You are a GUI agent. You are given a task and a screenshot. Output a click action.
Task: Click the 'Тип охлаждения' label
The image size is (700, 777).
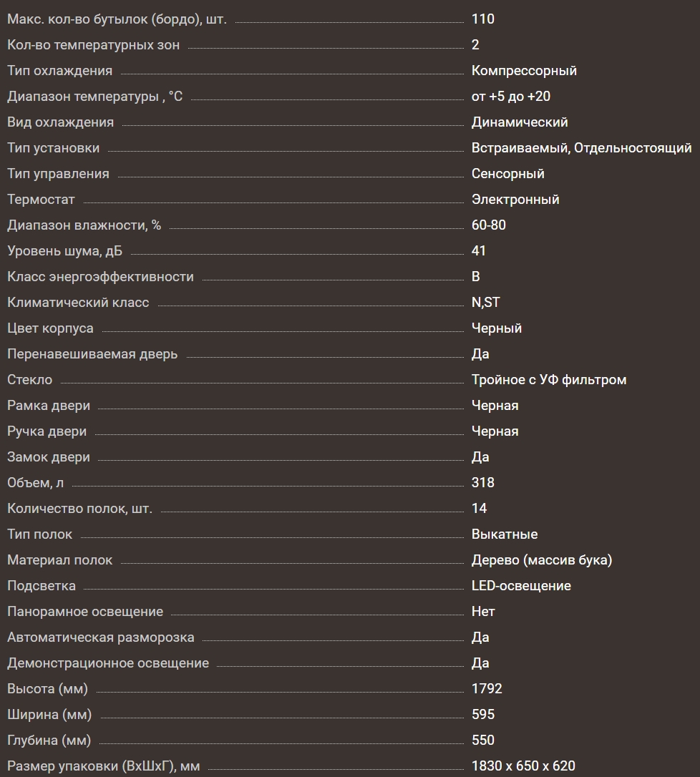59,71
